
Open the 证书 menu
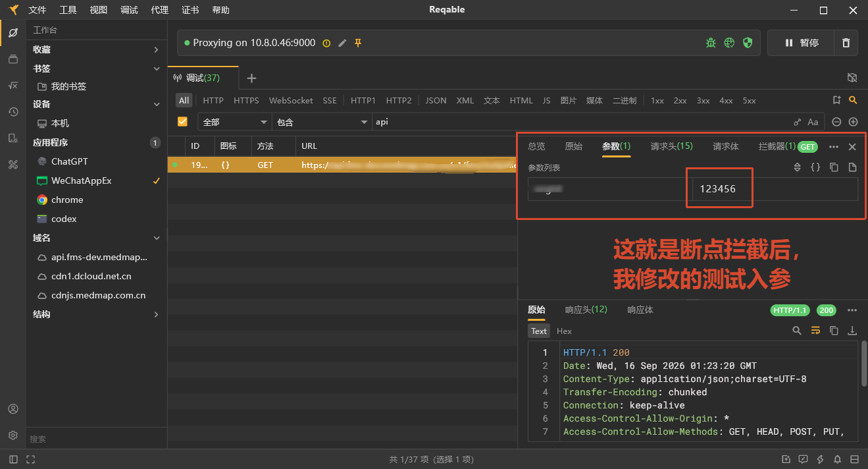tap(190, 10)
